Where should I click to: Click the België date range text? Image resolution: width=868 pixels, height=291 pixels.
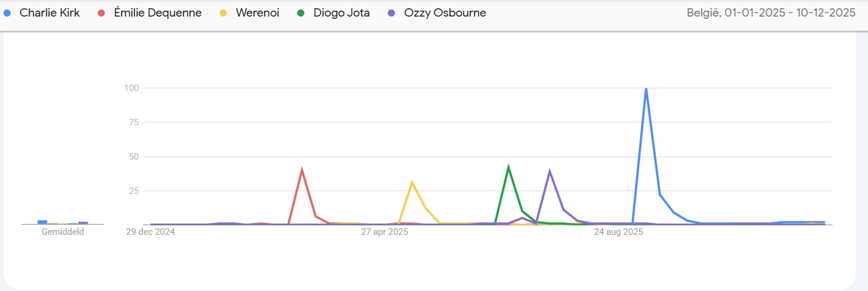pos(771,13)
